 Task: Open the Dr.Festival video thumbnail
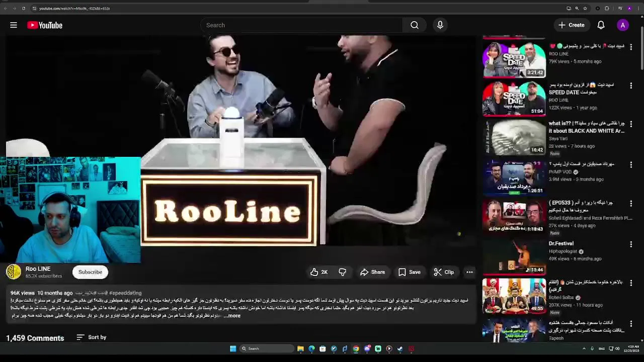pos(514,257)
